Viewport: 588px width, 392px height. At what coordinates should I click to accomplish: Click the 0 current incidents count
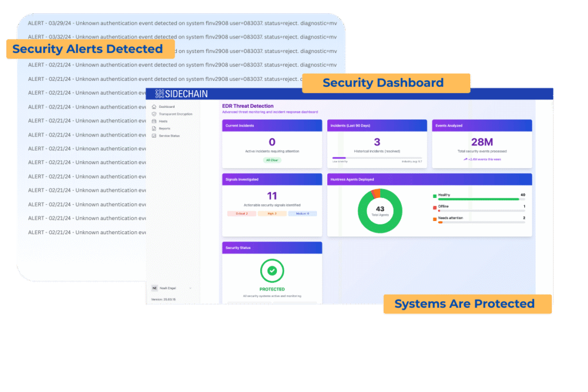[272, 142]
